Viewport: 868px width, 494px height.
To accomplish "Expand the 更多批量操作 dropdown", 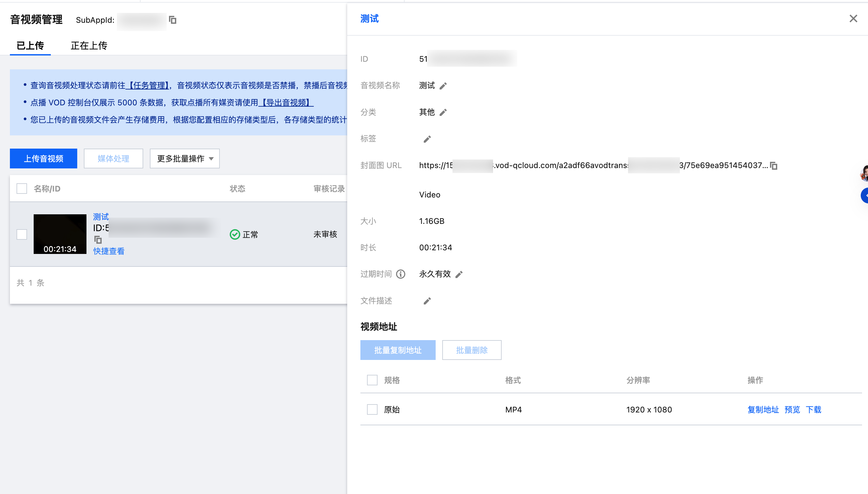I will pyautogui.click(x=185, y=159).
